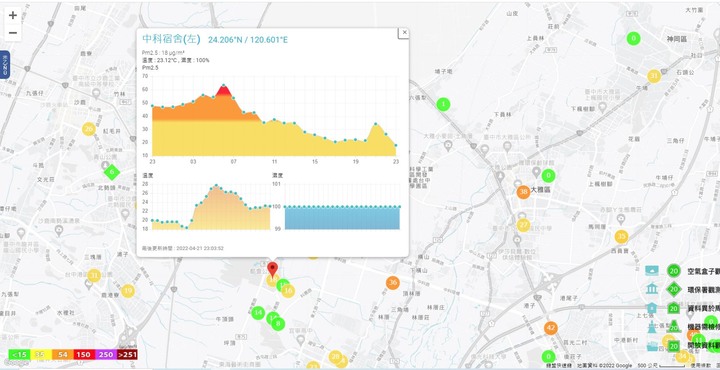720x370 pixels.
Task: Select orange 42 sensor marker
Action: 551,328
